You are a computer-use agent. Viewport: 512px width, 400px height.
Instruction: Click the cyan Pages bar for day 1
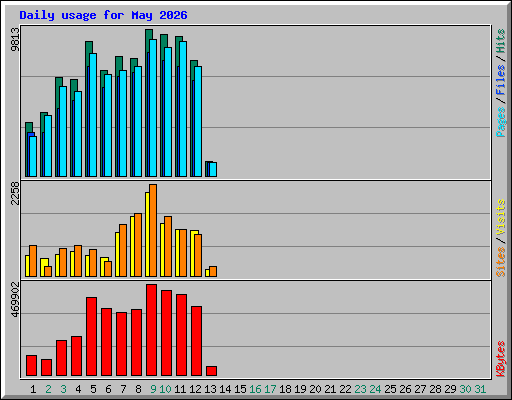tap(33, 156)
